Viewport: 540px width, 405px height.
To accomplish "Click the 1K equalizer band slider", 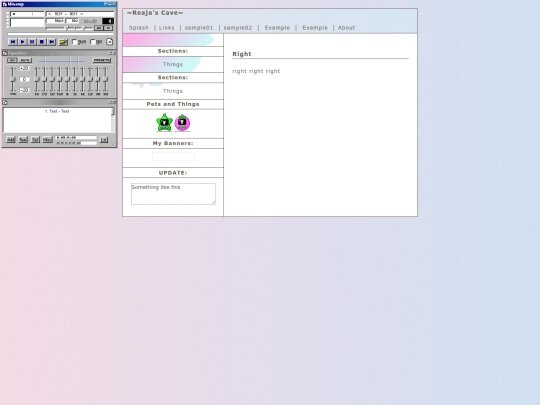I will coord(67,80).
